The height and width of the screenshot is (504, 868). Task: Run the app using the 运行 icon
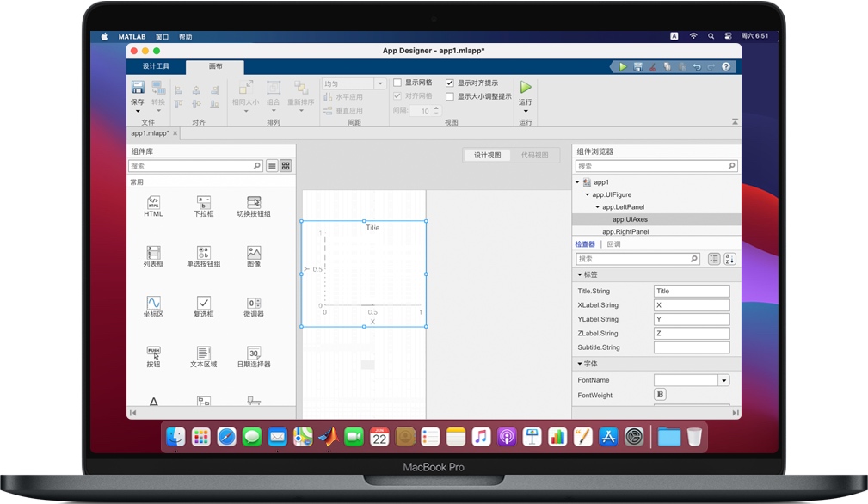tap(525, 89)
